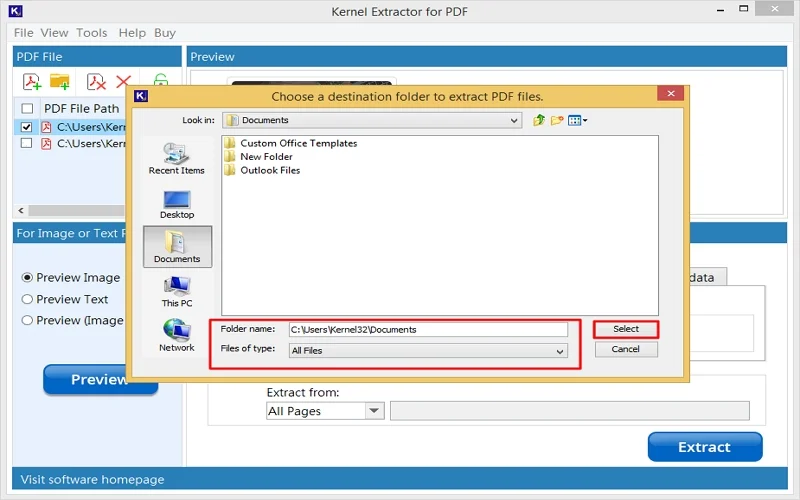
Task: Select the Custom Office Templates folder
Action: [x=291, y=143]
